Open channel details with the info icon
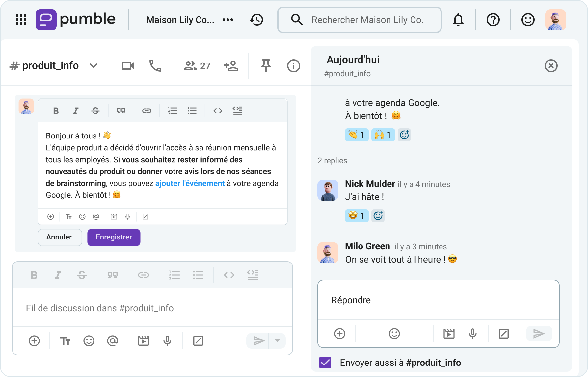588x377 pixels. 293,65
